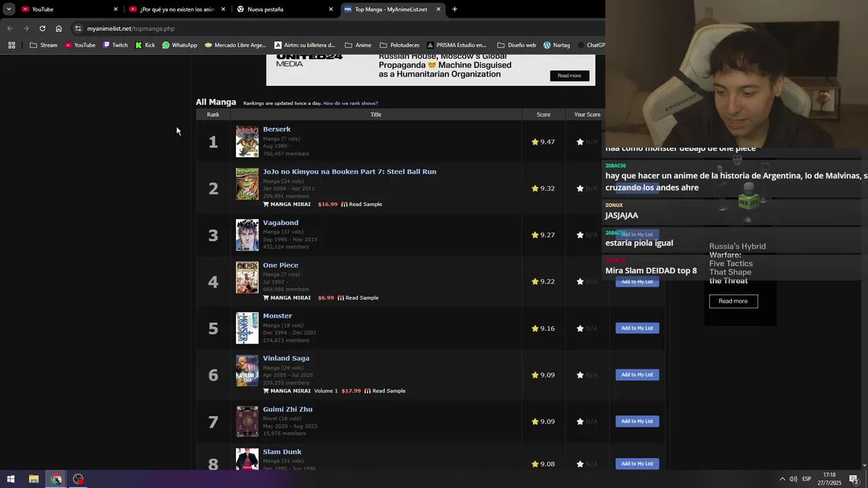Click the Monster cover thumbnail

tap(247, 328)
